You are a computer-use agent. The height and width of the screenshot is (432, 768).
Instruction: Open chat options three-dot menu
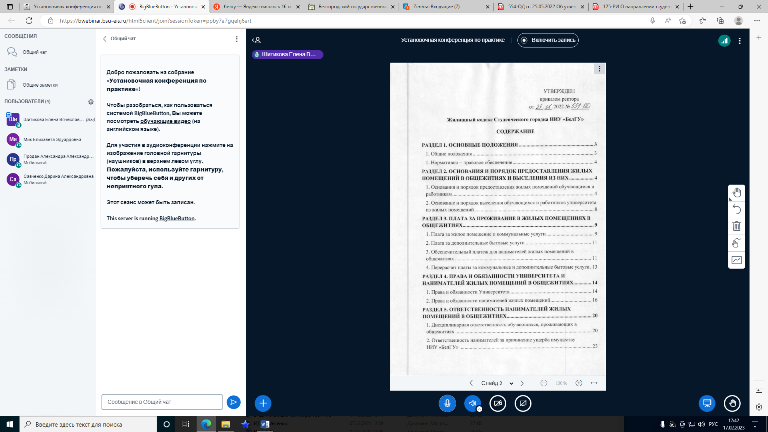click(233, 38)
